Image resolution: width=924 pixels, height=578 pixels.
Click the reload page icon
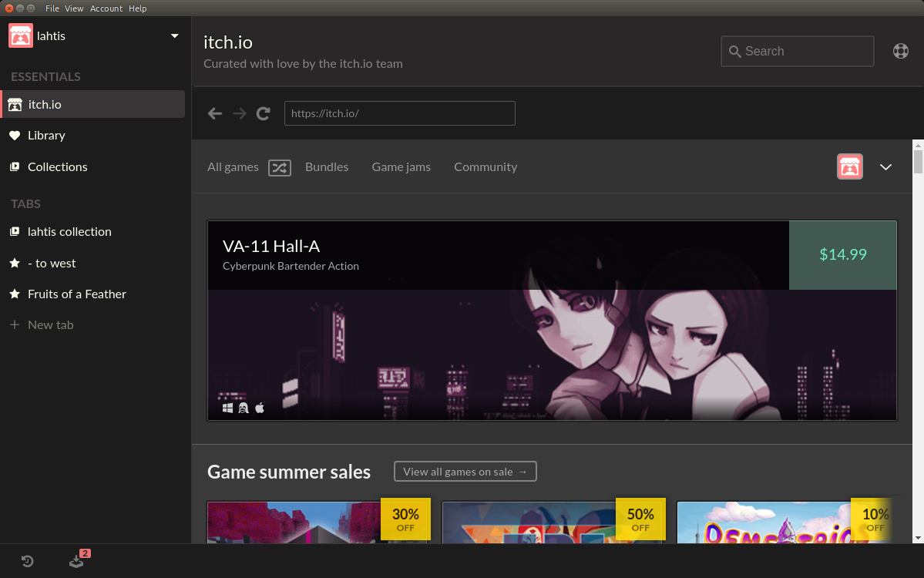click(264, 113)
